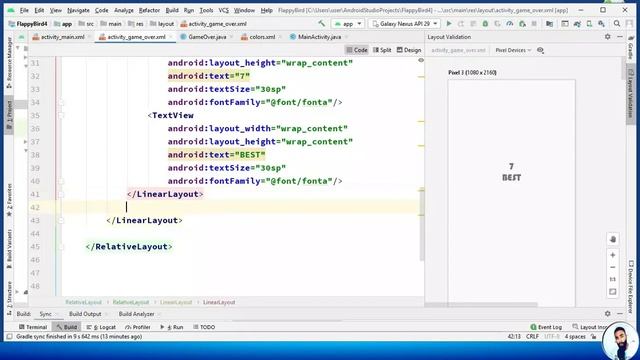Viewport: 640px width, 360px height.
Task: Open Pixel Devices dropdown
Action: pos(513,50)
